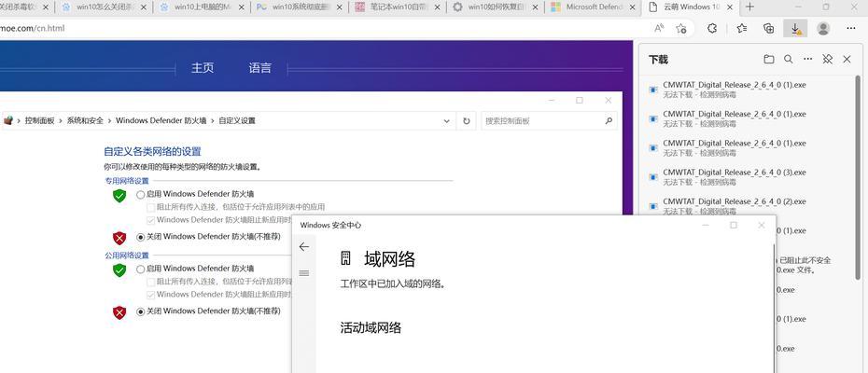Expand chevron after 系统和安全 breadcrumb
Viewport: 868px width, 373px height.
(x=109, y=120)
